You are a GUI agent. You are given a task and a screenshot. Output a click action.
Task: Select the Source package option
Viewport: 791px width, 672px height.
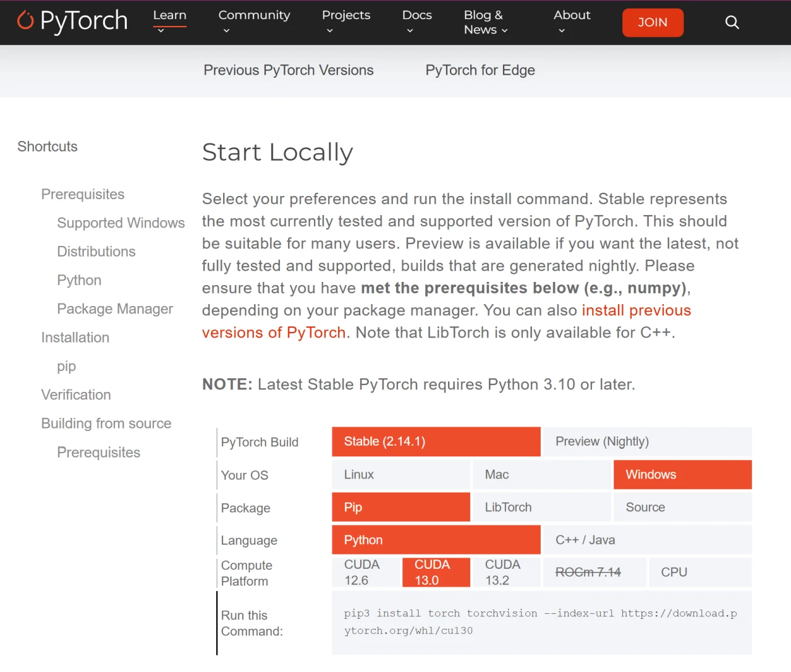click(x=683, y=507)
